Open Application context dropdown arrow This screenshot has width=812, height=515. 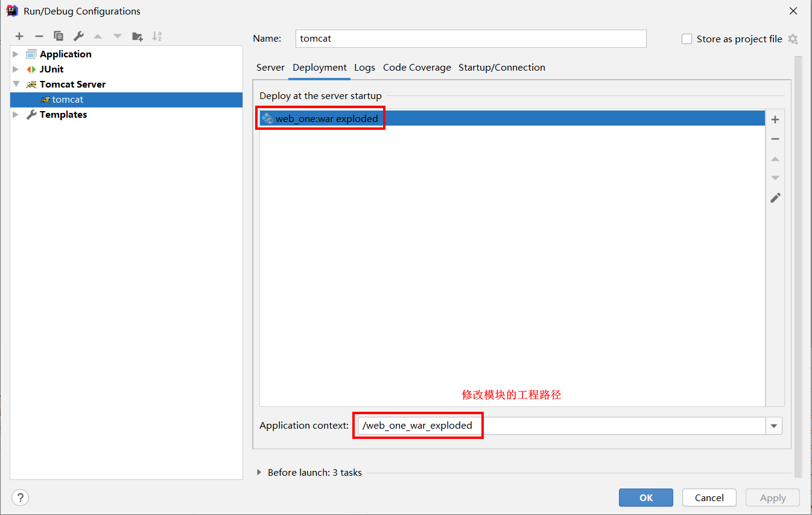pos(774,426)
